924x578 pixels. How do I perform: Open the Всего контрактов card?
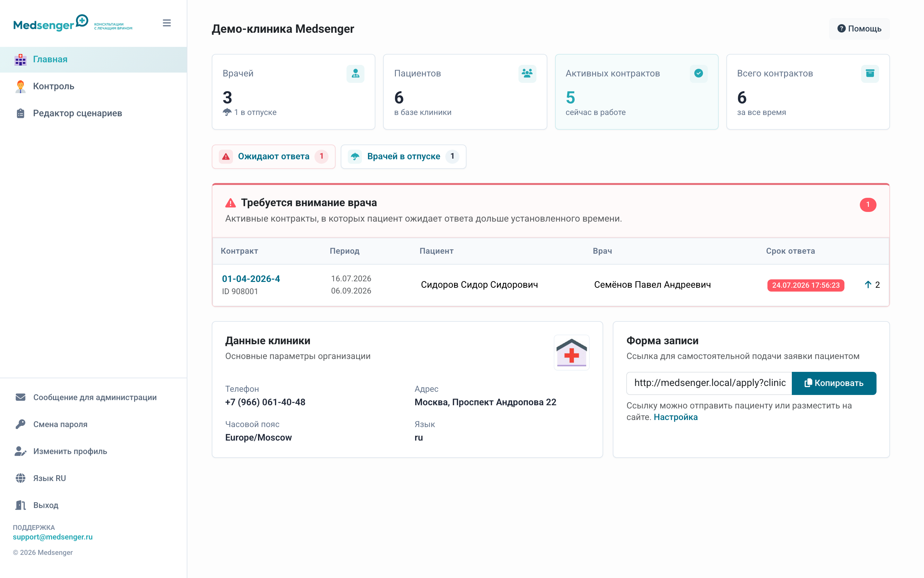tap(808, 92)
